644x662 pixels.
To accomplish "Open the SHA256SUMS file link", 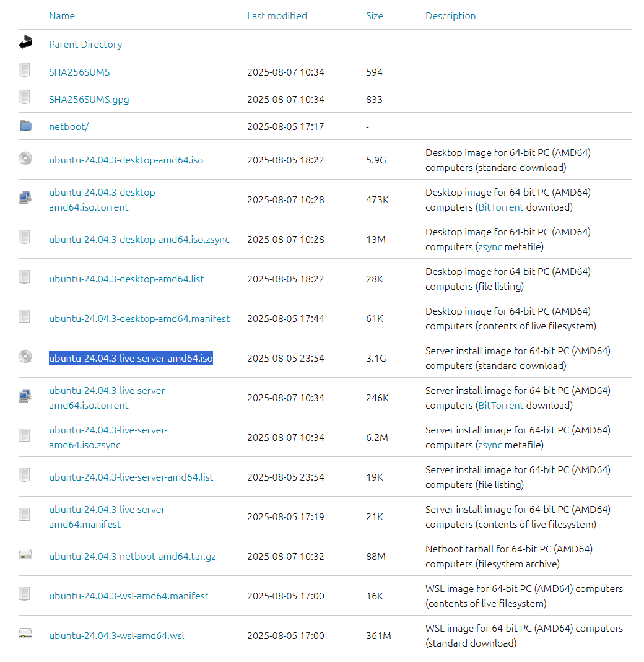I will coord(79,72).
